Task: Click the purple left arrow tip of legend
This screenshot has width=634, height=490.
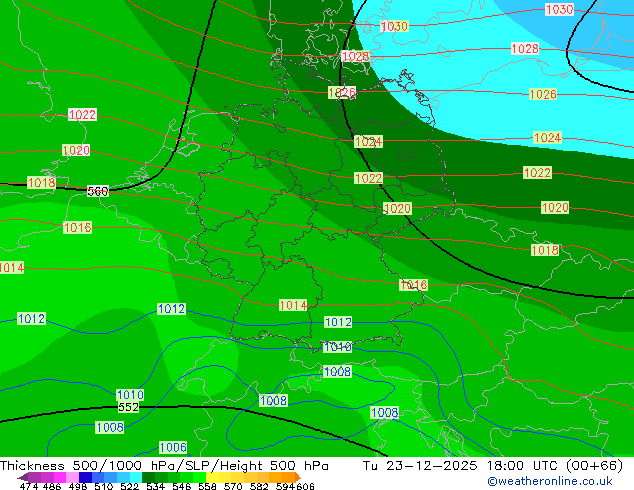Action: (23, 478)
